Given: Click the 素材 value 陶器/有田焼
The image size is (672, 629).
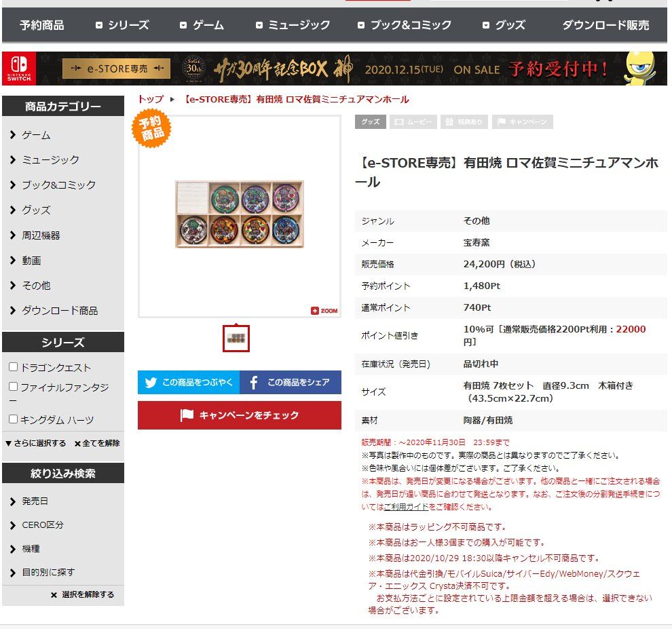Looking at the screenshot, I should point(488,420).
